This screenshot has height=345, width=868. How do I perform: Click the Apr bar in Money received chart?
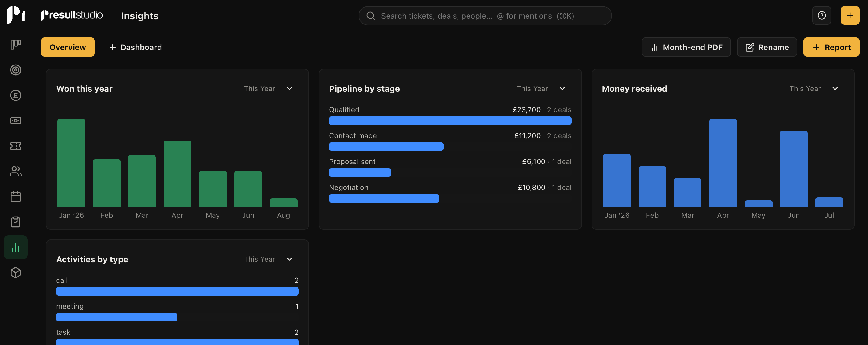tap(723, 163)
